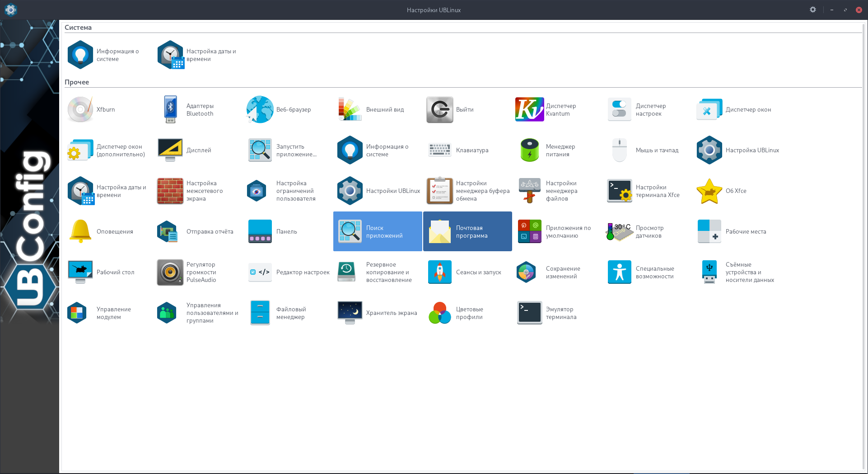Open Сохранение изменений
Image resolution: width=868 pixels, height=474 pixels.
(x=557, y=272)
